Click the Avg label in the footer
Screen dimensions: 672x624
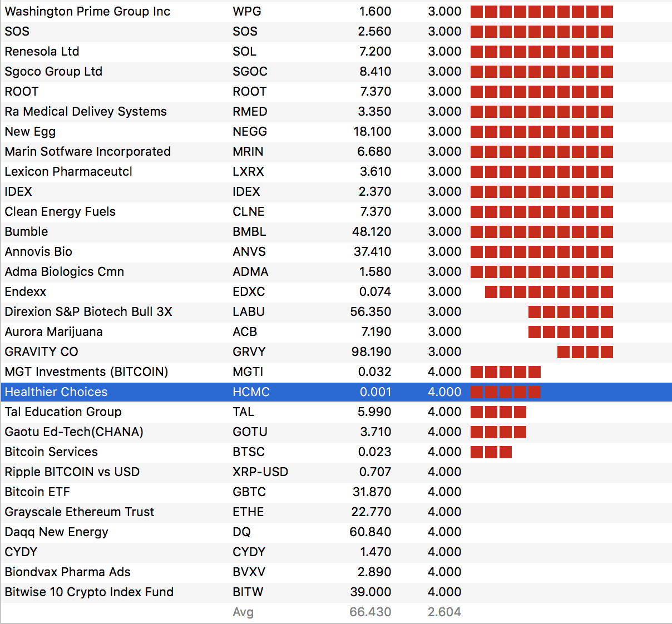243,612
